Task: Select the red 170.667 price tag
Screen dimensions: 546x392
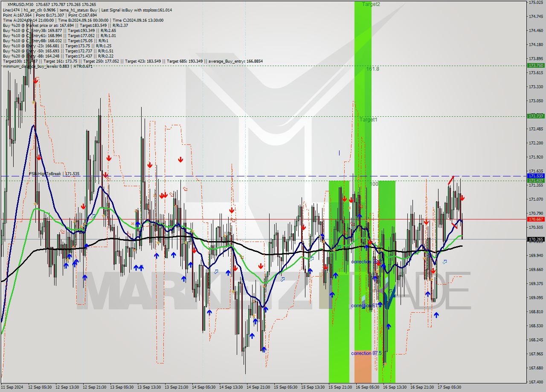Action: pos(536,219)
